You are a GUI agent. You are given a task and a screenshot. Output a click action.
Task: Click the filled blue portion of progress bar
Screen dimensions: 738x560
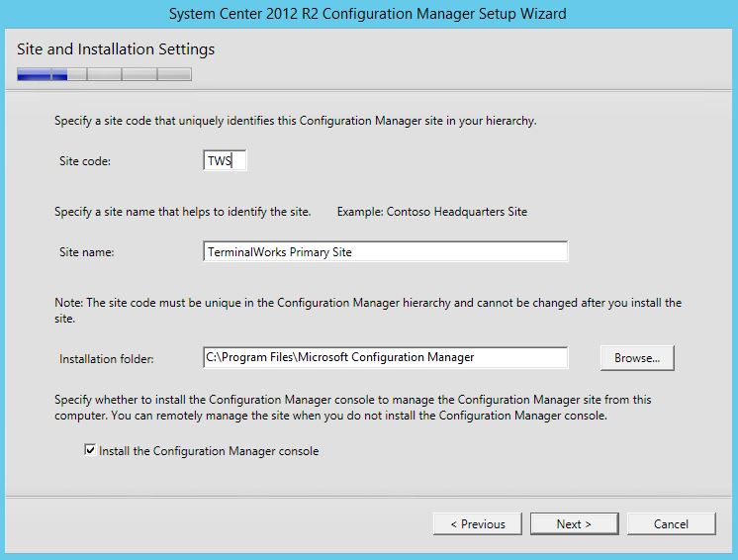click(43, 74)
